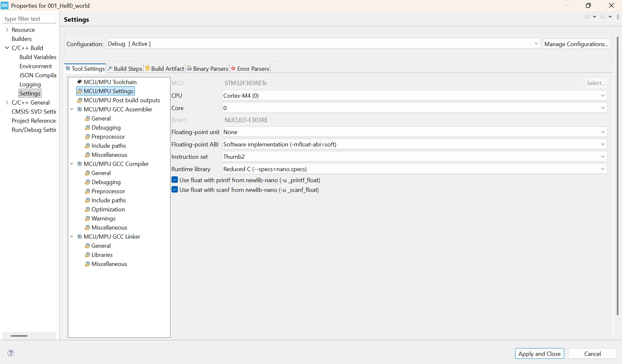Click the sidebar horizontal scrollbar
Image resolution: width=622 pixels, height=364 pixels.
19,336
